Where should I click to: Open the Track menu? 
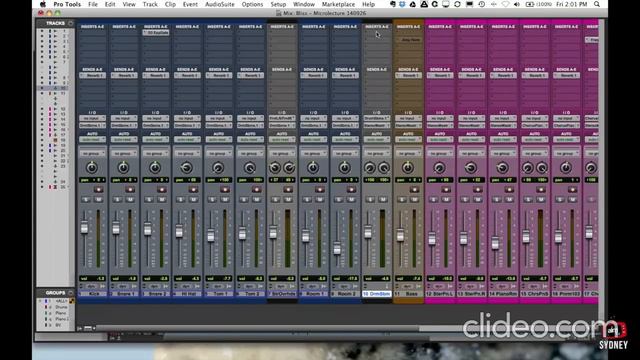click(150, 4)
